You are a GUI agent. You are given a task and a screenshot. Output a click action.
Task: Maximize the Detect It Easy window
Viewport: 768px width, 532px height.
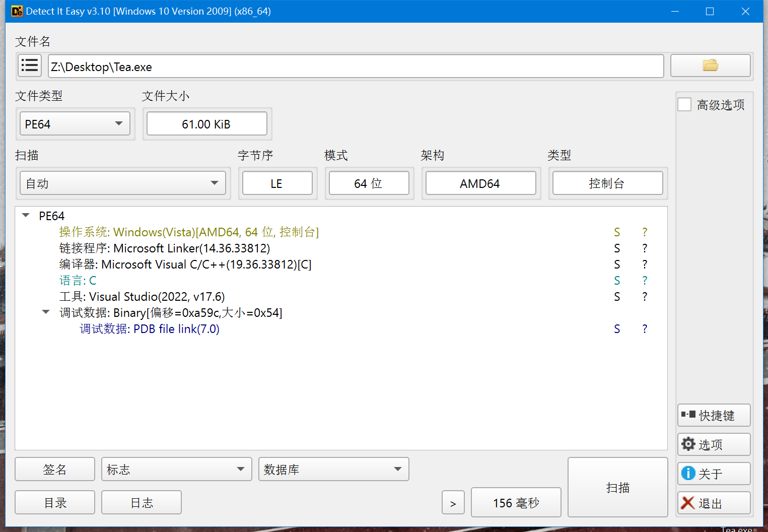point(710,11)
